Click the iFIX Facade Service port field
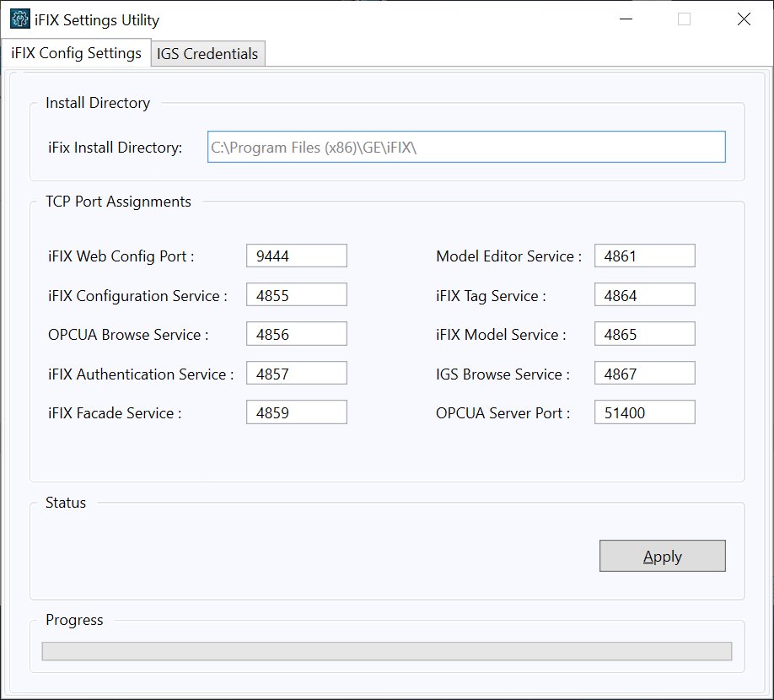The width and height of the screenshot is (774, 700). [297, 412]
